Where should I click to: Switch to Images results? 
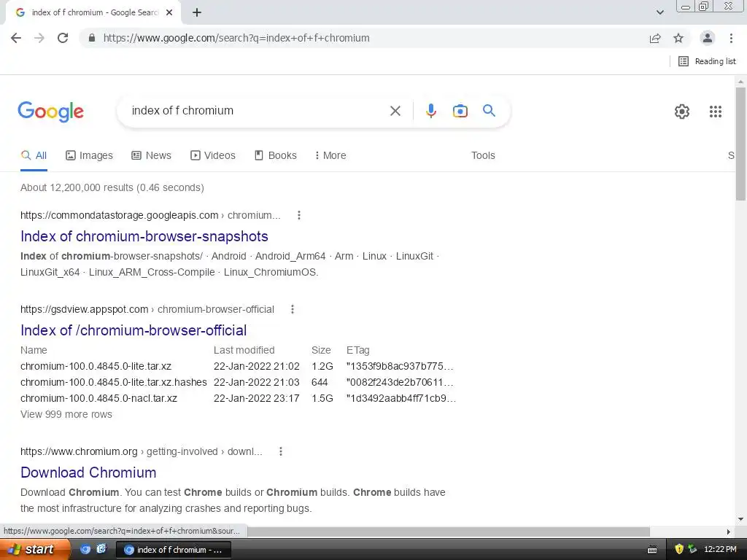(89, 155)
